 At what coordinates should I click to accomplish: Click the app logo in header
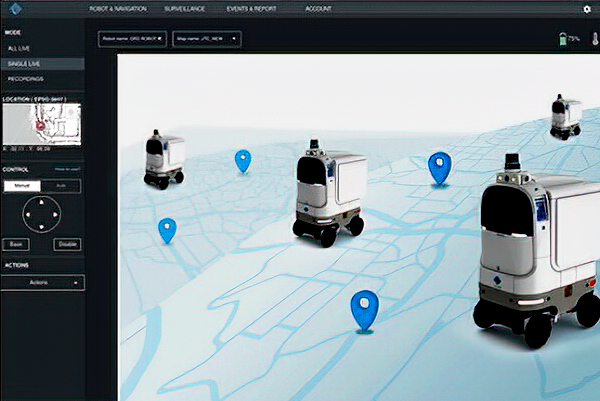pos(15,9)
